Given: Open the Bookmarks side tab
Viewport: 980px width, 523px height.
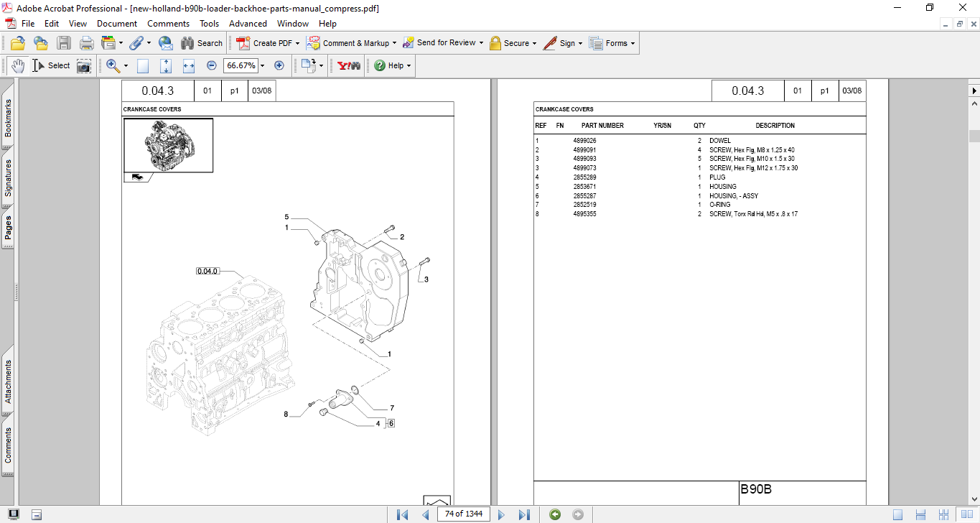Looking at the screenshot, I should [8, 118].
